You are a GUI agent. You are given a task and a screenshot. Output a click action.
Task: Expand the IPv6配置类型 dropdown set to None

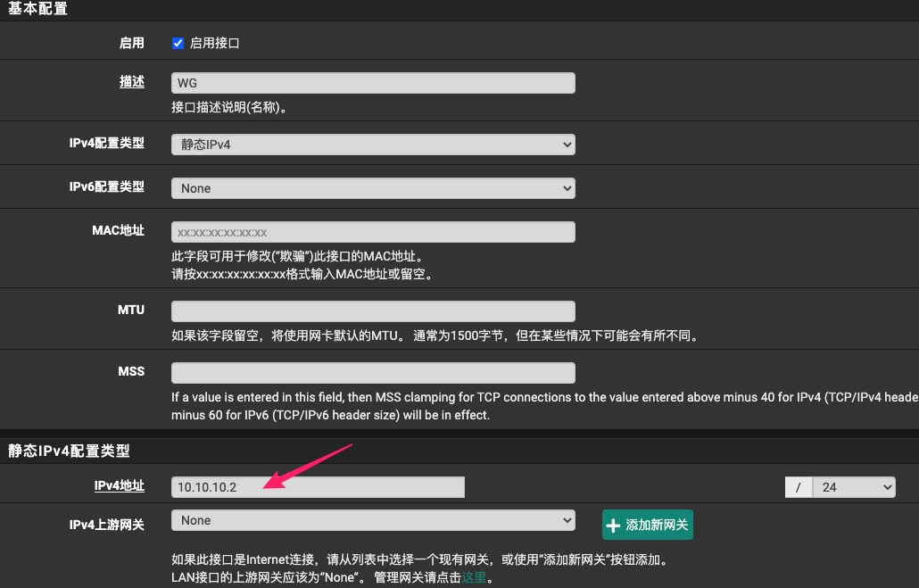(x=373, y=188)
